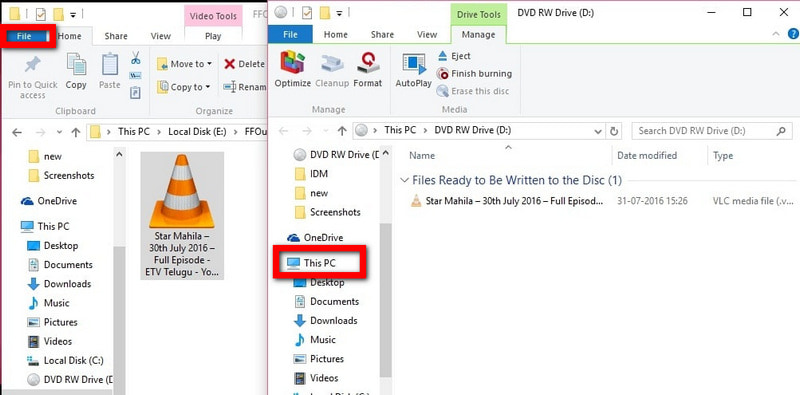Collapse ribbon arrow in DVD drive window
The height and width of the screenshot is (395, 800).
(776, 34)
